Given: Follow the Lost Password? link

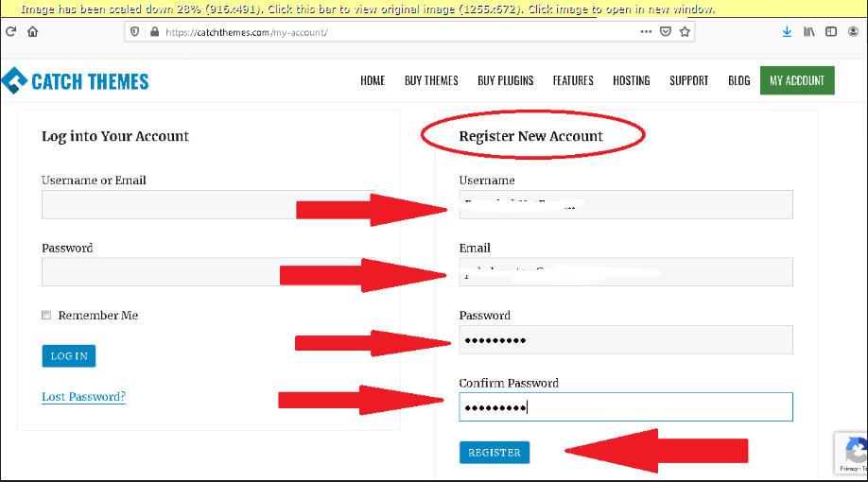Looking at the screenshot, I should (83, 397).
